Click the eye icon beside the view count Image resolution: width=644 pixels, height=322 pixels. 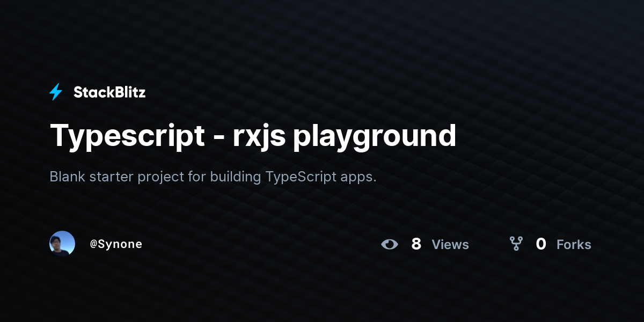(390, 245)
